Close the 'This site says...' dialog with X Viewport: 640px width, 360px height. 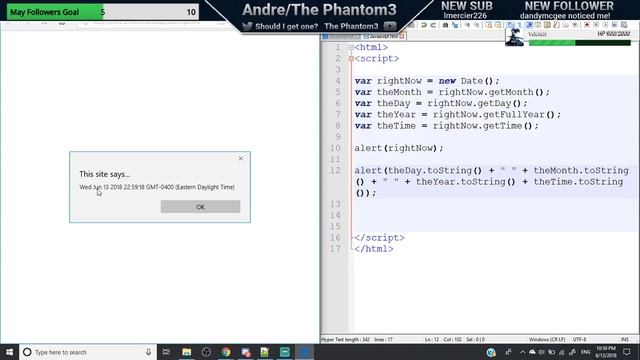point(240,158)
